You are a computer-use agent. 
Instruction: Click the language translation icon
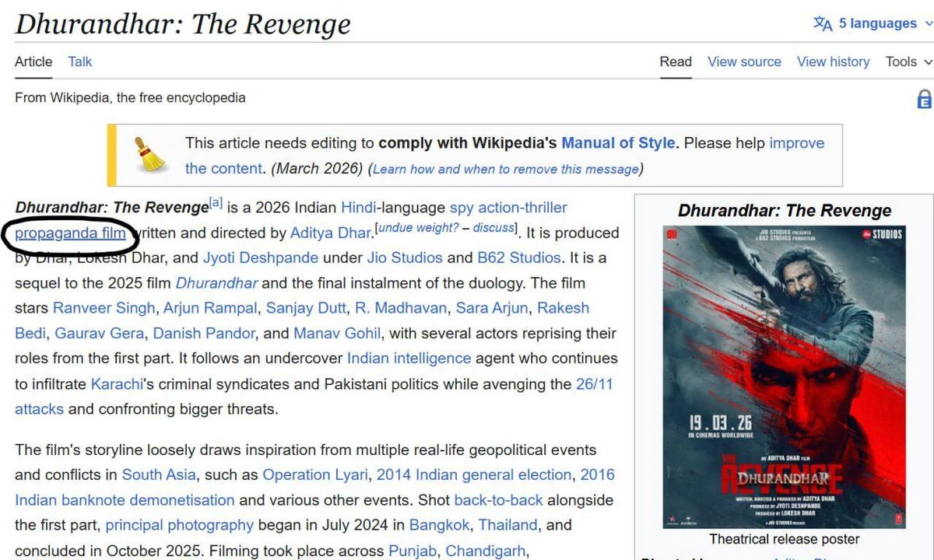(x=823, y=23)
